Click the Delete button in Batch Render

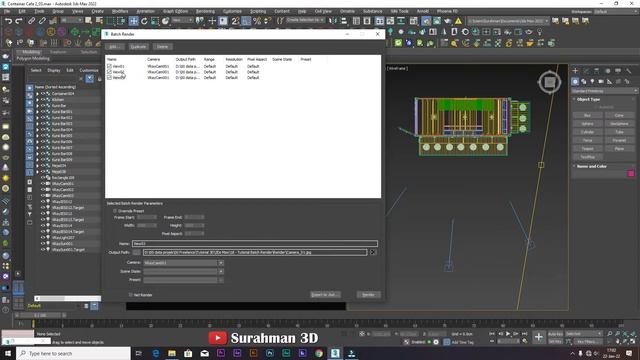162,47
